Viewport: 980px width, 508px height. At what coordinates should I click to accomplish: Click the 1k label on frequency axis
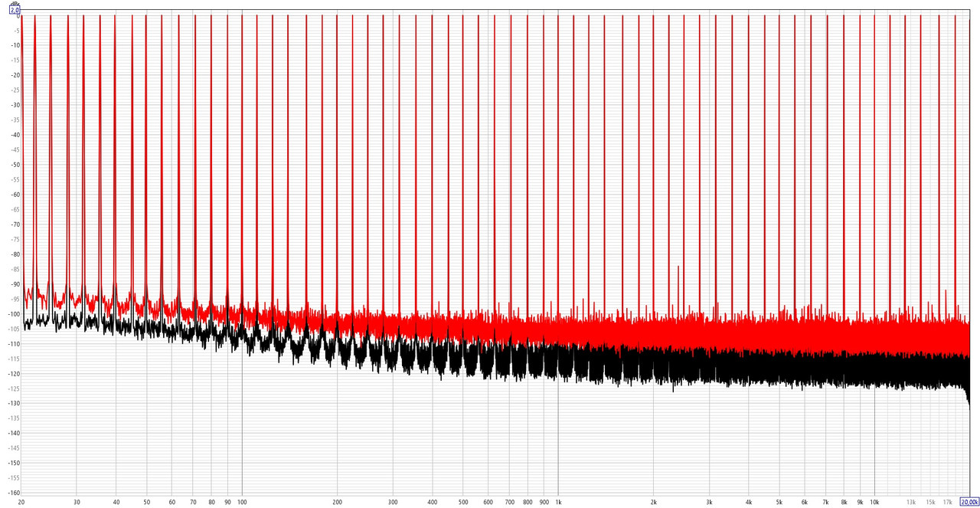[557, 503]
